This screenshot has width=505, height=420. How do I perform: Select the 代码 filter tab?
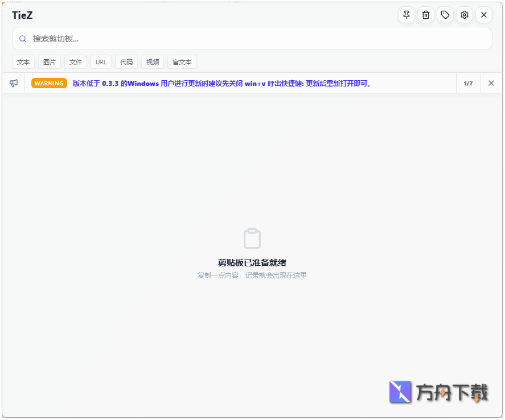126,61
